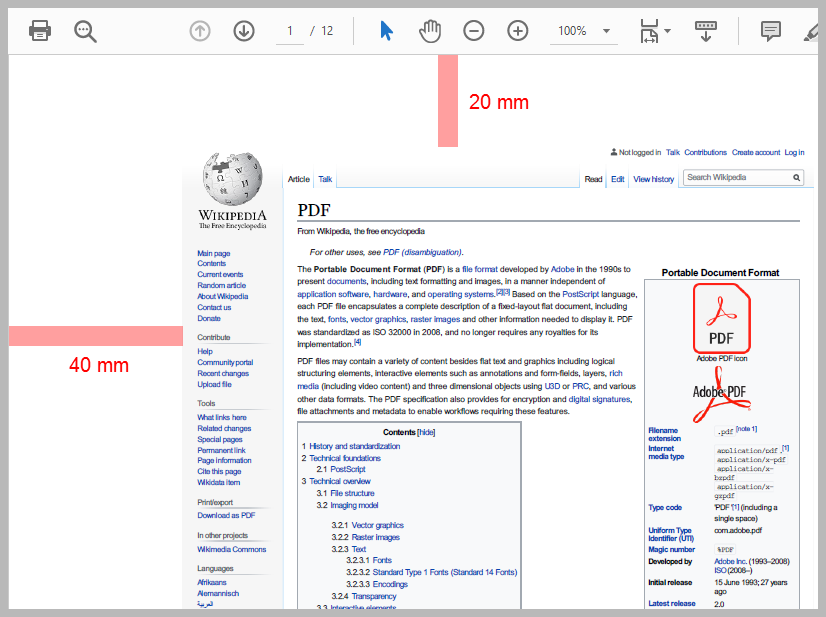The width and height of the screenshot is (826, 617).
Task: Click the Contributions link
Action: (705, 152)
